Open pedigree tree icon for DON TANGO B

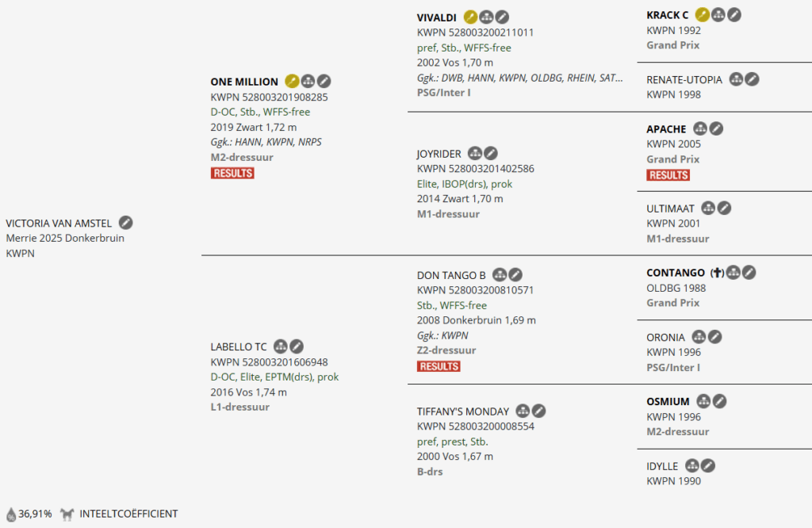point(500,275)
